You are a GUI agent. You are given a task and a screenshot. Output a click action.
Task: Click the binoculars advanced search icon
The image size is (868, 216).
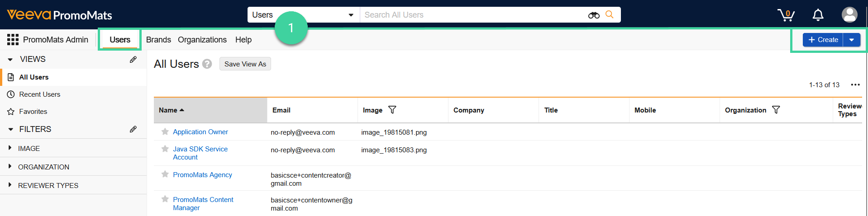click(594, 15)
